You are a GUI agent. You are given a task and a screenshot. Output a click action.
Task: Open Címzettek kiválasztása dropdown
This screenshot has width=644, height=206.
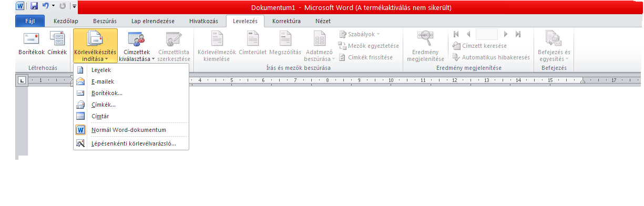pyautogui.click(x=136, y=46)
